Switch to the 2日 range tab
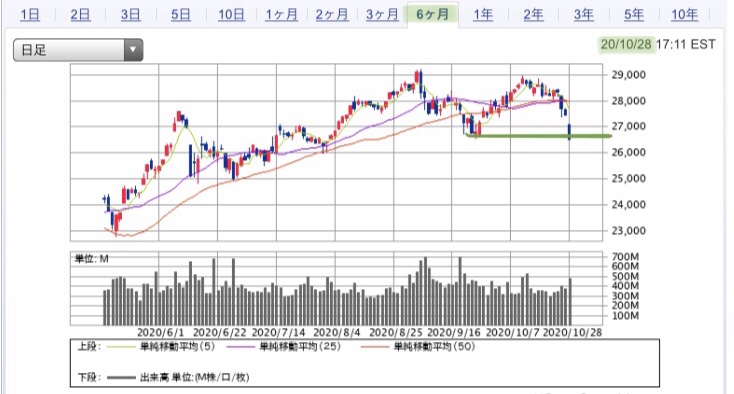The height and width of the screenshot is (394, 734). pos(81,15)
